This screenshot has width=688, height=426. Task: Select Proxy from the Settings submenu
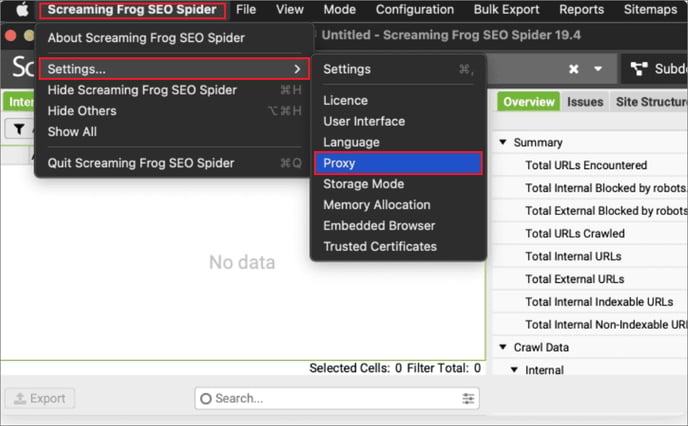point(397,163)
